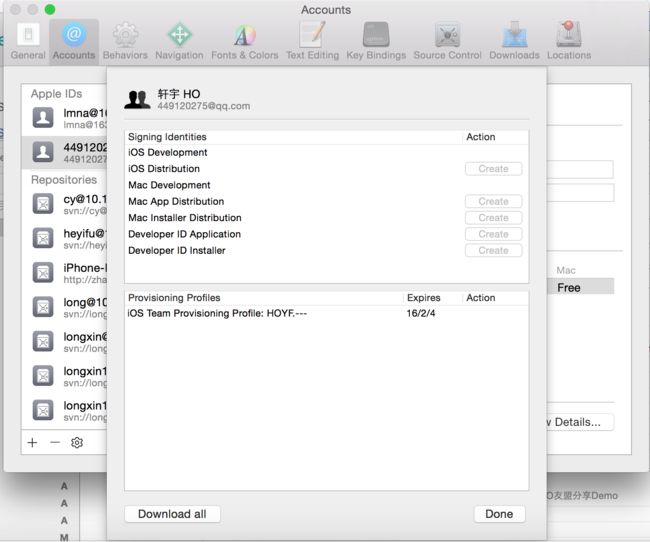650x542 pixels.
Task: Remove selected account with minus button
Action: coord(55,442)
